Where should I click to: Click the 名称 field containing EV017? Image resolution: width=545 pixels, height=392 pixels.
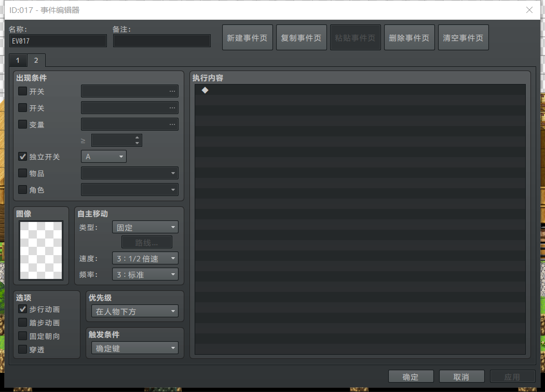click(58, 41)
